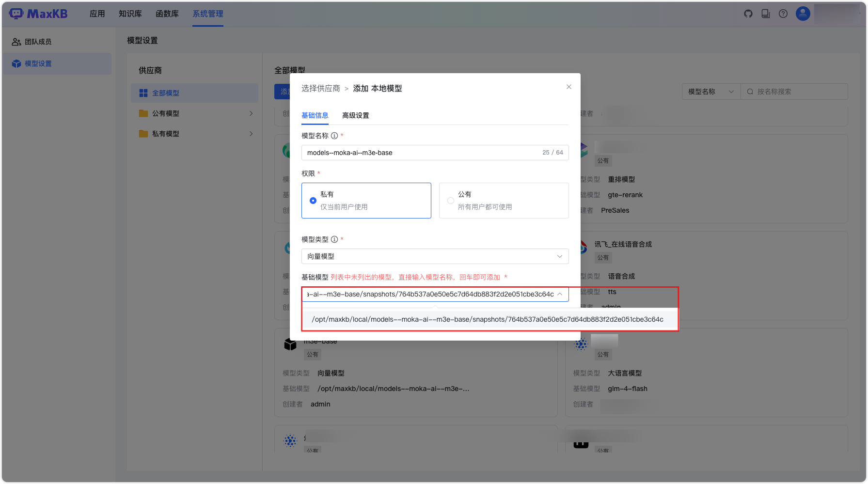Open the 知识库 top menu
The height and width of the screenshot is (484, 868).
point(130,14)
